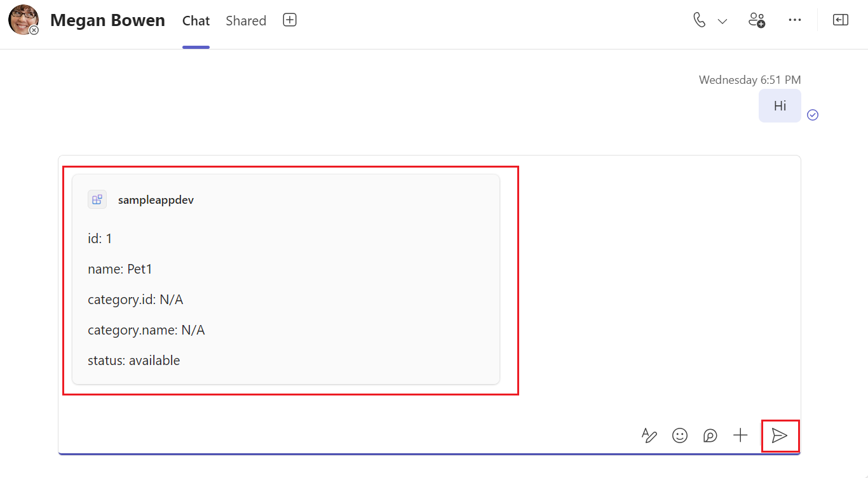Insert a Loop component

pos(710,435)
